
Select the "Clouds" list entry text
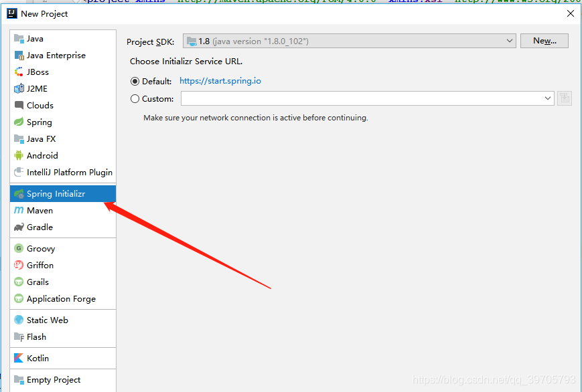point(40,105)
